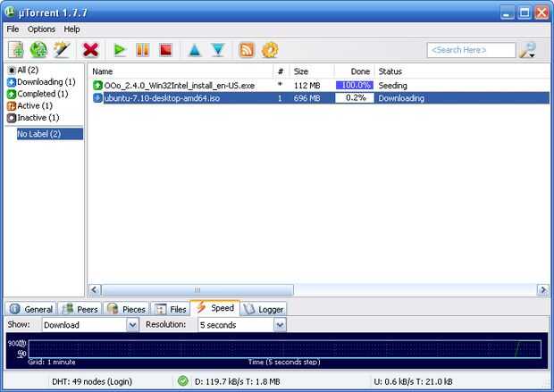Click the blue downloading icon of ubuntu torrent
This screenshot has width=554, height=392.
coord(97,98)
